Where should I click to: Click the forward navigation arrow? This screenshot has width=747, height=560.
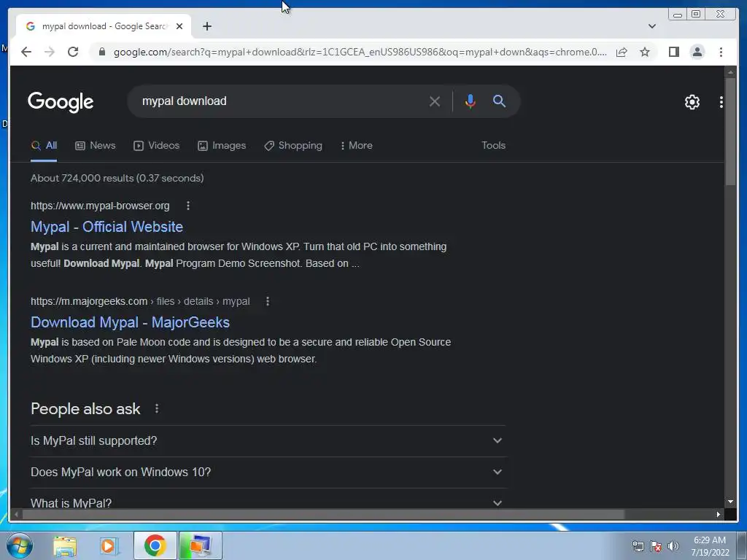50,52
